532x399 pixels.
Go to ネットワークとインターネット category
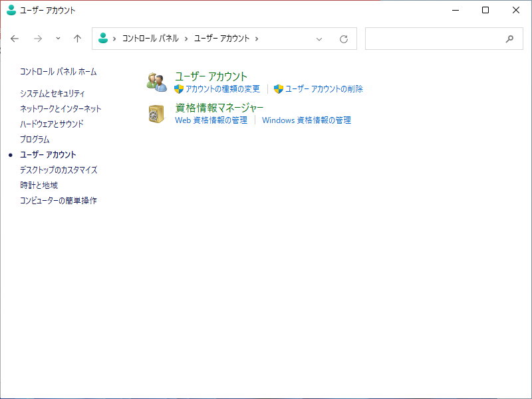coord(61,108)
